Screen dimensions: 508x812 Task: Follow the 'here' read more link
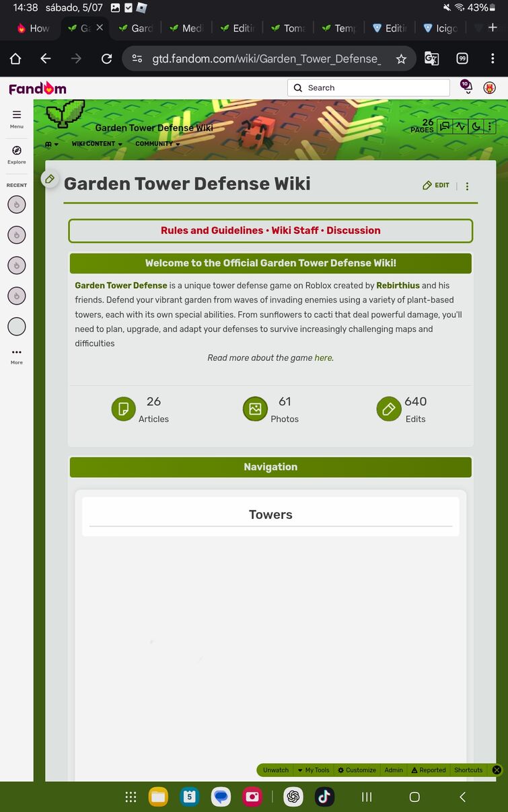point(323,358)
